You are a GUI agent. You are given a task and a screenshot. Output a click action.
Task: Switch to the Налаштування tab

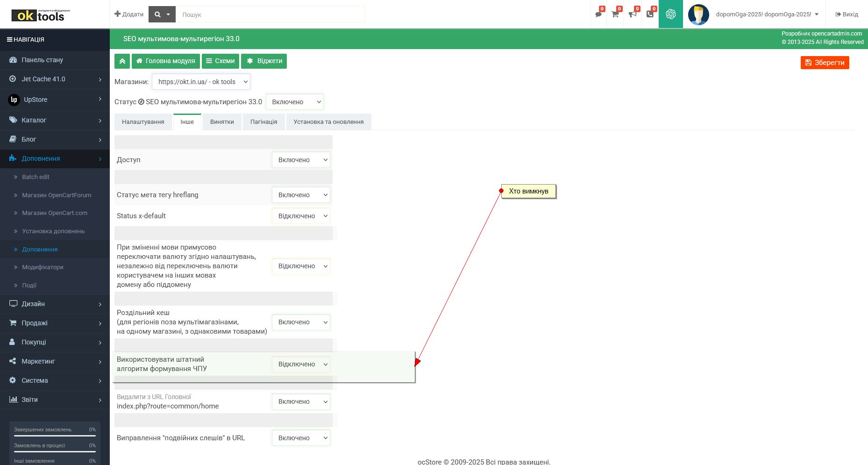point(143,122)
